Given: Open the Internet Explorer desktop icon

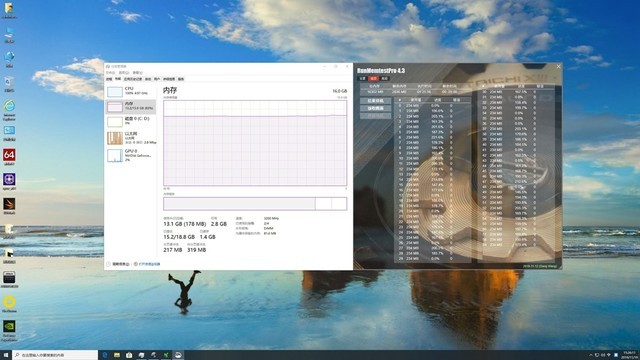Looking at the screenshot, I should click(9, 109).
